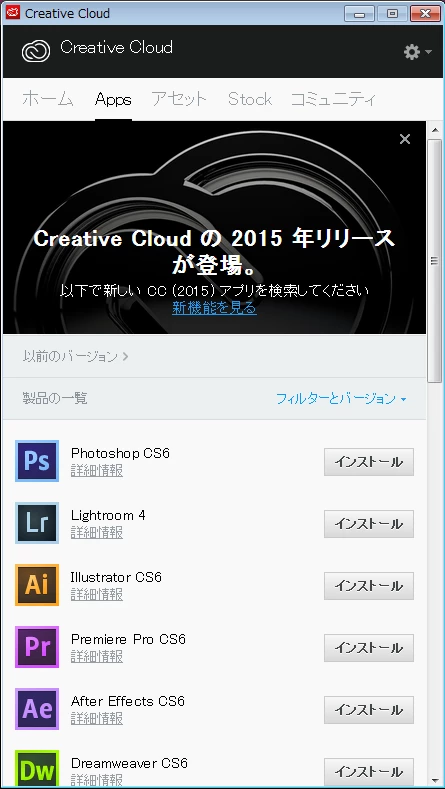
Task: Switch to the ホーム tab
Action: 48,99
